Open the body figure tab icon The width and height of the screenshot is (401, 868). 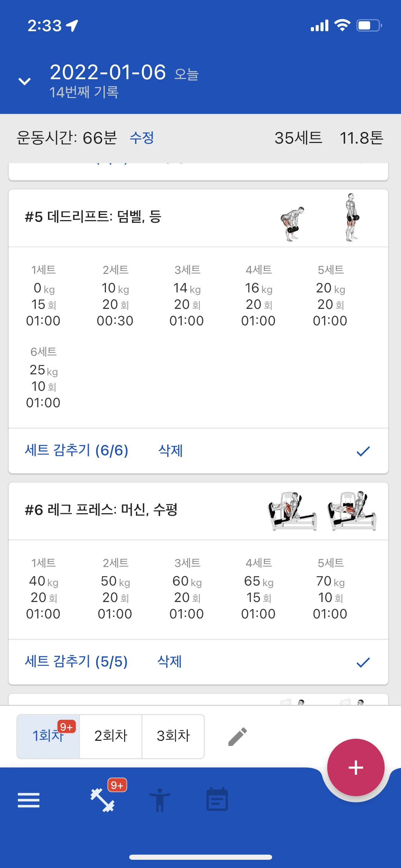(x=160, y=800)
